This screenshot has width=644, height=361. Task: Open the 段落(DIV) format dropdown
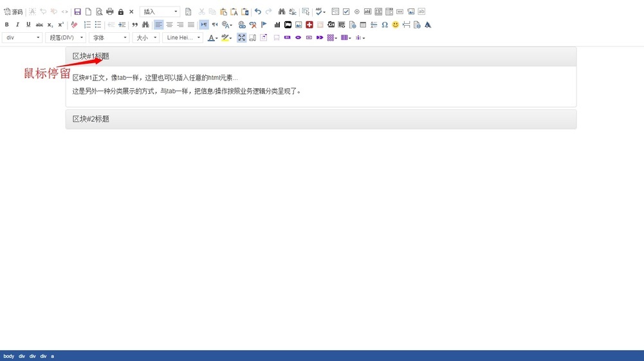[66, 38]
